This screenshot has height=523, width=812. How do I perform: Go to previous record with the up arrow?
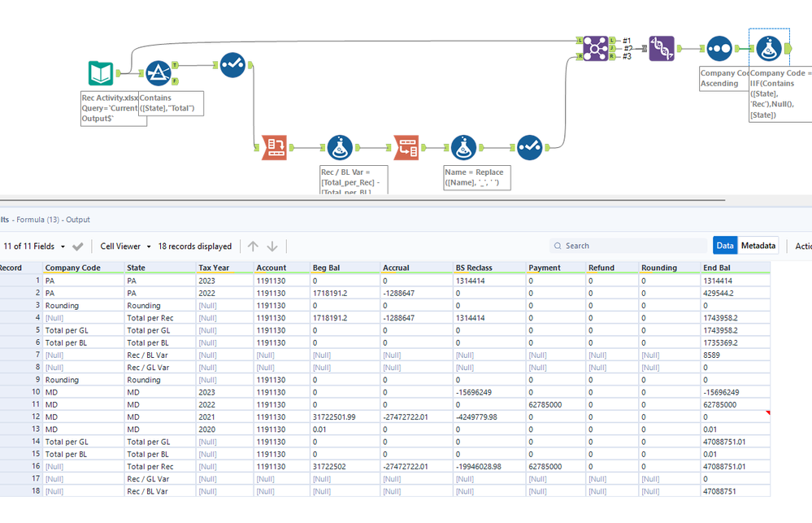pyautogui.click(x=253, y=246)
